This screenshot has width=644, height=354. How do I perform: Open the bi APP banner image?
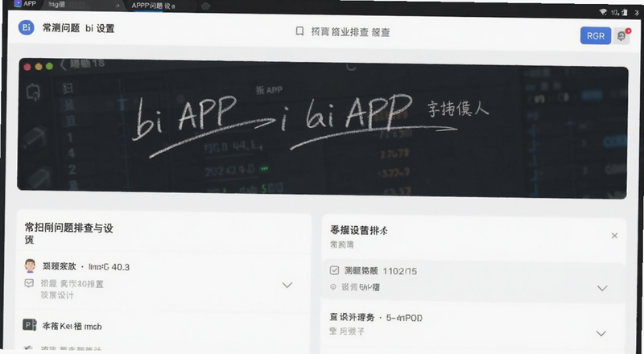323,129
